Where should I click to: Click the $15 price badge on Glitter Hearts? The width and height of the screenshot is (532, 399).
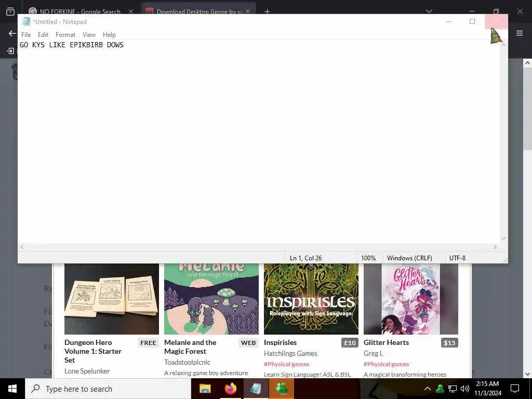pos(449,343)
